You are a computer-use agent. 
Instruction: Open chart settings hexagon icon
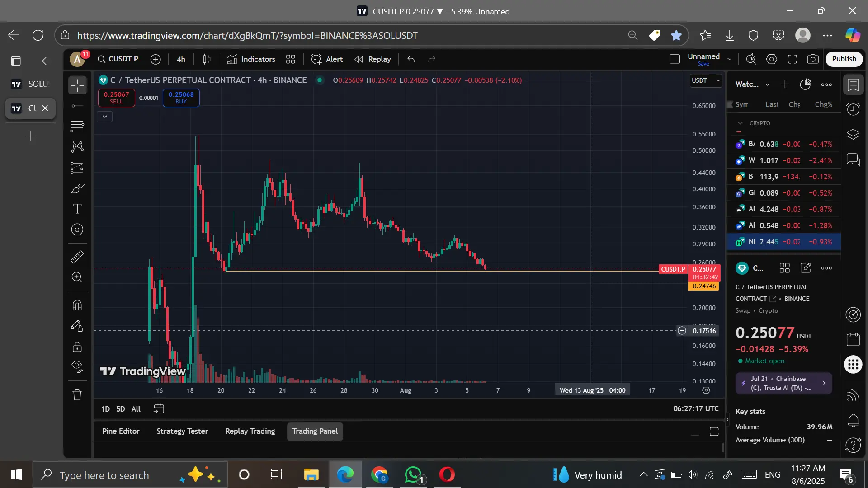772,59
